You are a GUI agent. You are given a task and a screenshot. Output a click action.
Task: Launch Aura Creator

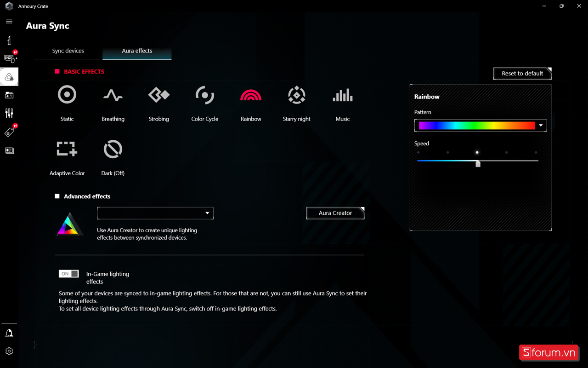tap(335, 213)
